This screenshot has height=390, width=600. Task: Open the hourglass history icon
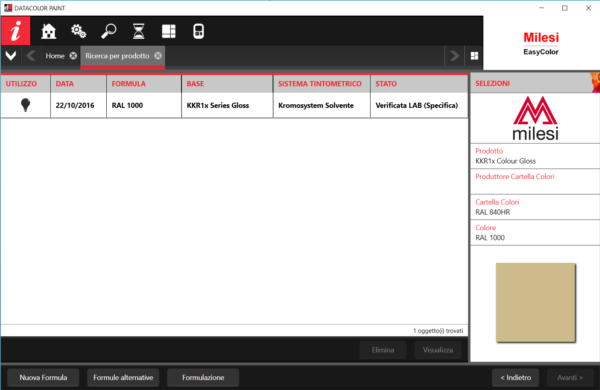coord(139,31)
